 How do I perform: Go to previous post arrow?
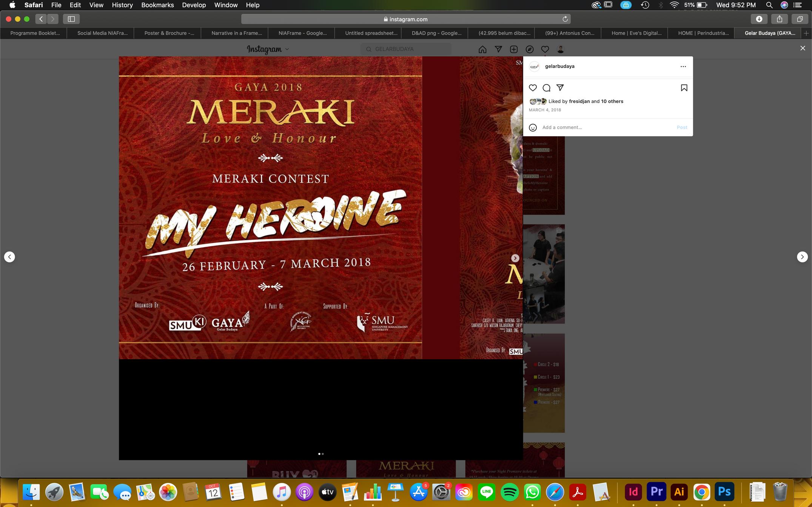9,257
